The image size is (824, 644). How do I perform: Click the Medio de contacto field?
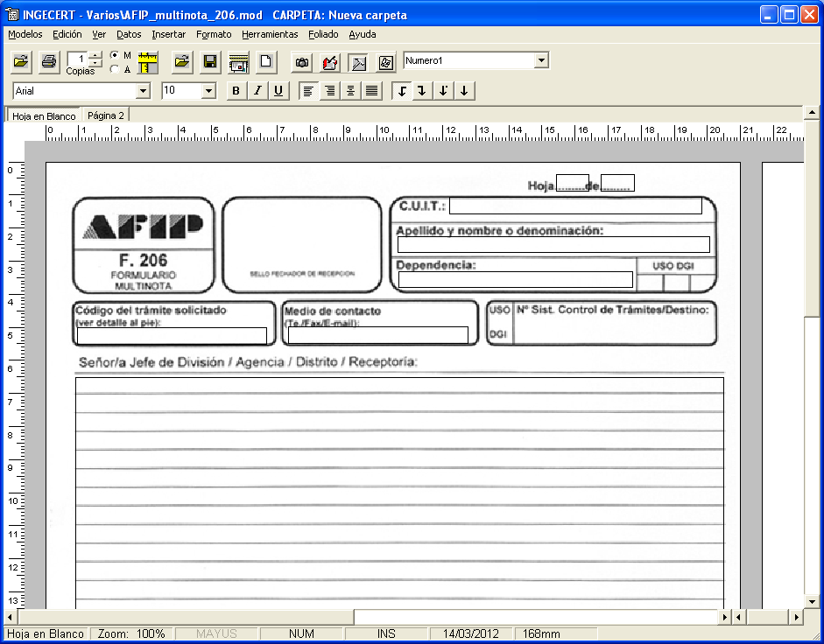coord(377,335)
